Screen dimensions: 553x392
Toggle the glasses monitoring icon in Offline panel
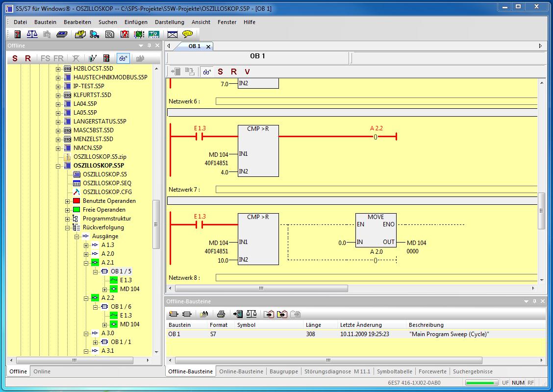123,58
